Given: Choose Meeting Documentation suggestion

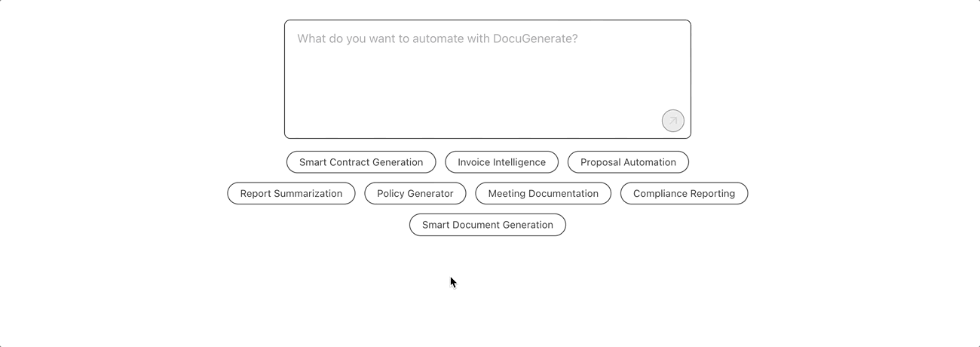Looking at the screenshot, I should pos(543,194).
